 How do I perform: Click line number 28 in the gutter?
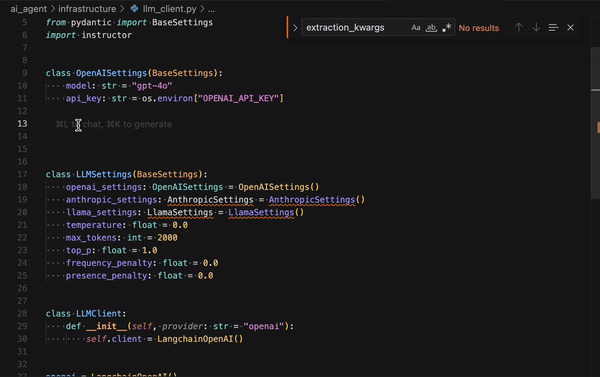click(x=22, y=313)
